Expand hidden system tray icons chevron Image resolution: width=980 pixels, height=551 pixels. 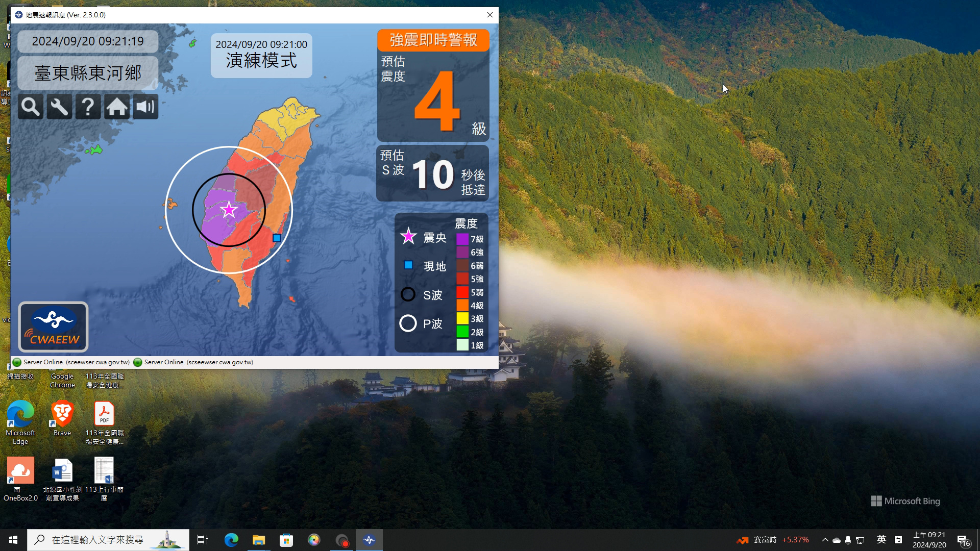click(x=825, y=540)
